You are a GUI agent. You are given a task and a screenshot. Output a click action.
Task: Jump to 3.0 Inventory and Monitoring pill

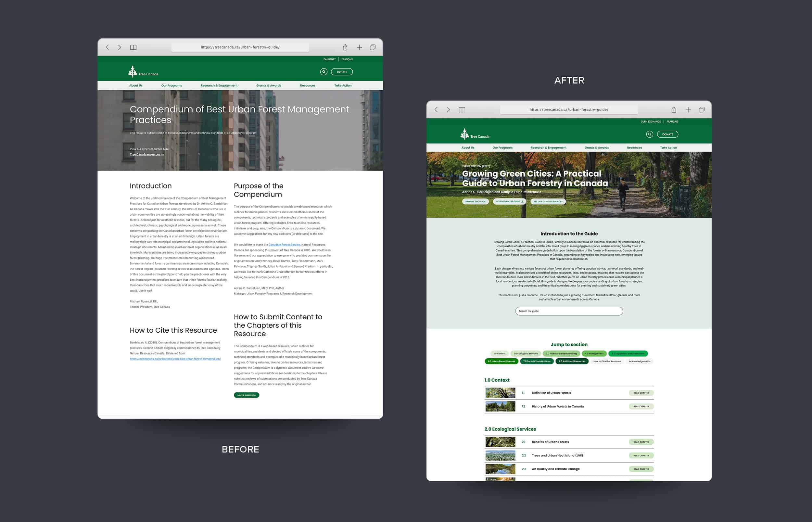[x=561, y=353]
